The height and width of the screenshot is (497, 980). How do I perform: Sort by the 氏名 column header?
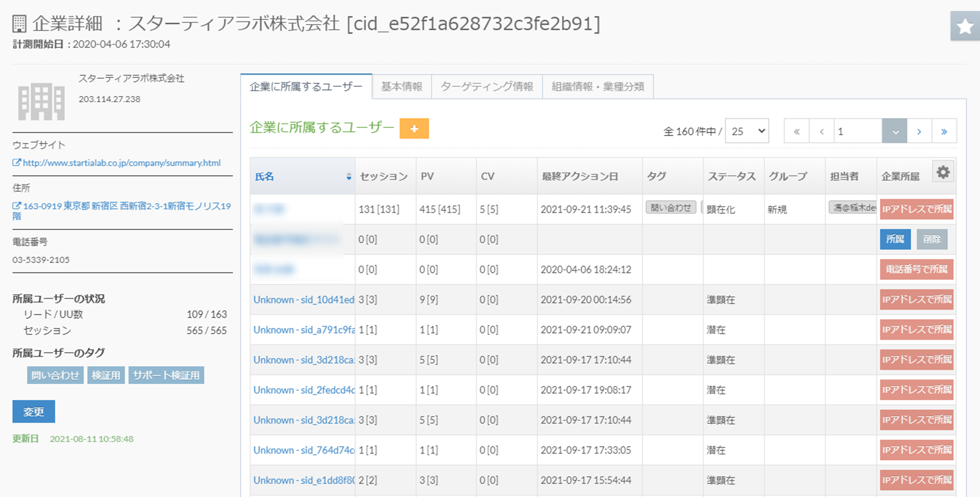pyautogui.click(x=303, y=176)
